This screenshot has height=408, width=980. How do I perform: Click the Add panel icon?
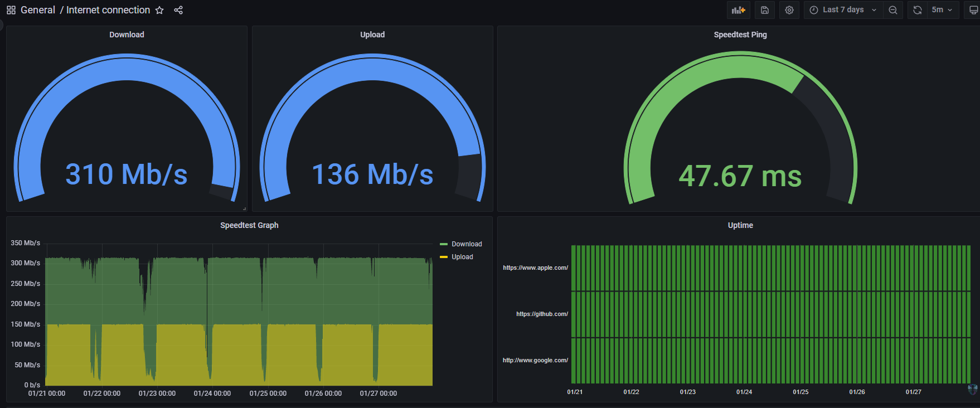(739, 10)
